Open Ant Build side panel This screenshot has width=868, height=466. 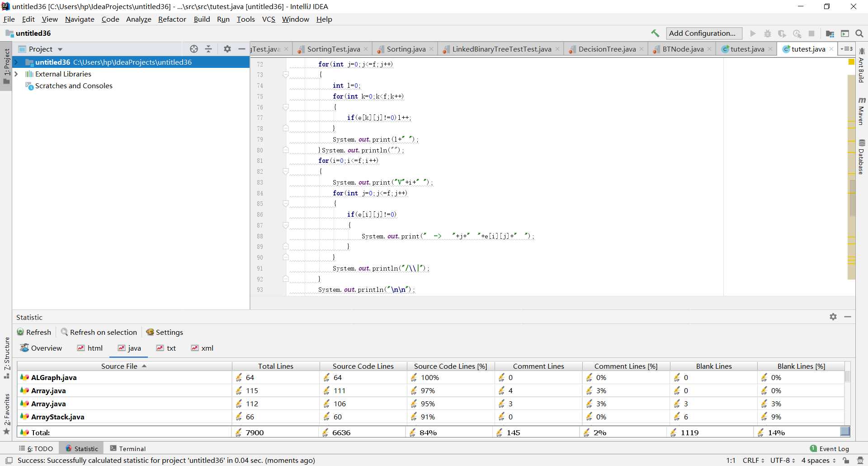(x=862, y=65)
